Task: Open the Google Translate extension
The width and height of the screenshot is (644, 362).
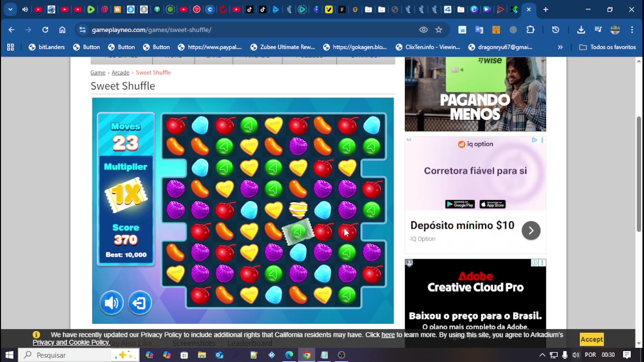Action: coord(479,30)
